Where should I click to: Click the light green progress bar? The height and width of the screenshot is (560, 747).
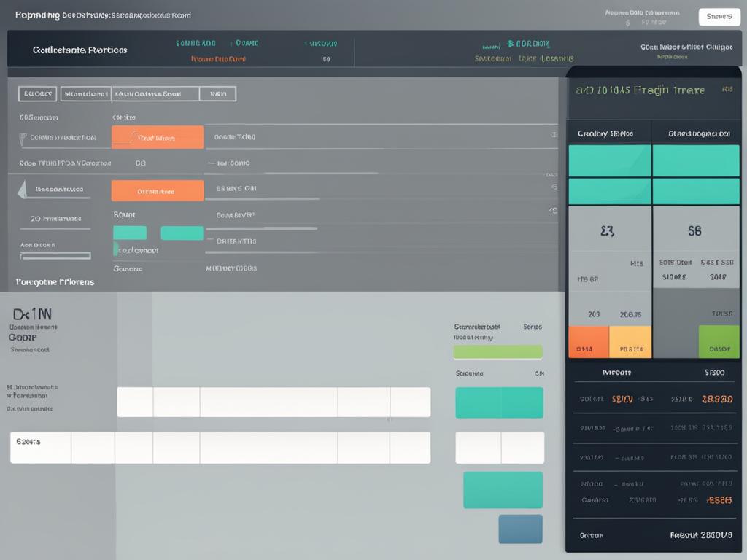(498, 352)
